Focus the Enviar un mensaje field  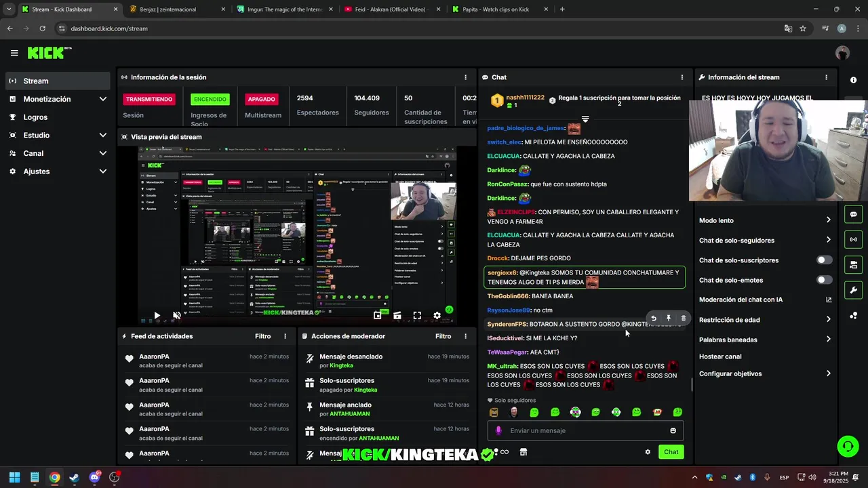(x=585, y=430)
